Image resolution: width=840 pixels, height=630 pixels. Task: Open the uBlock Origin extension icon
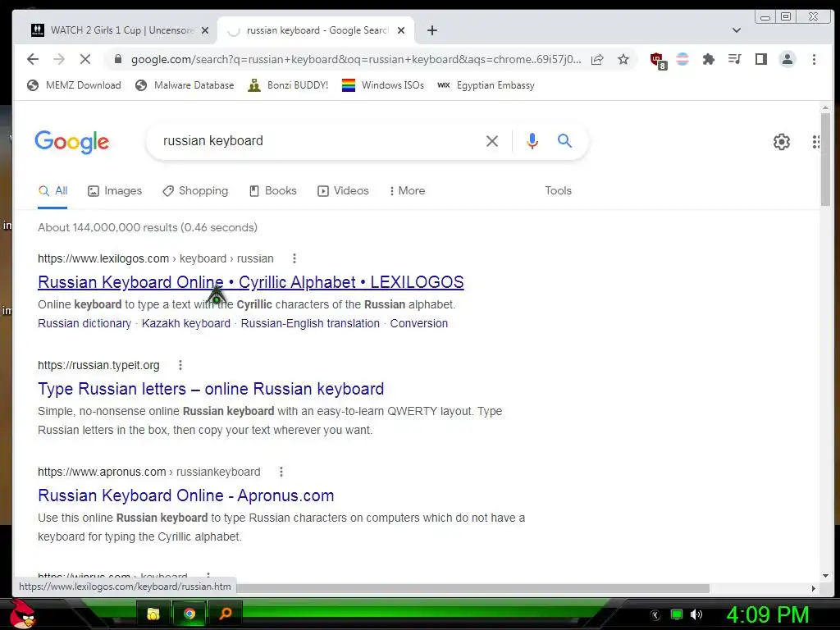(x=657, y=61)
